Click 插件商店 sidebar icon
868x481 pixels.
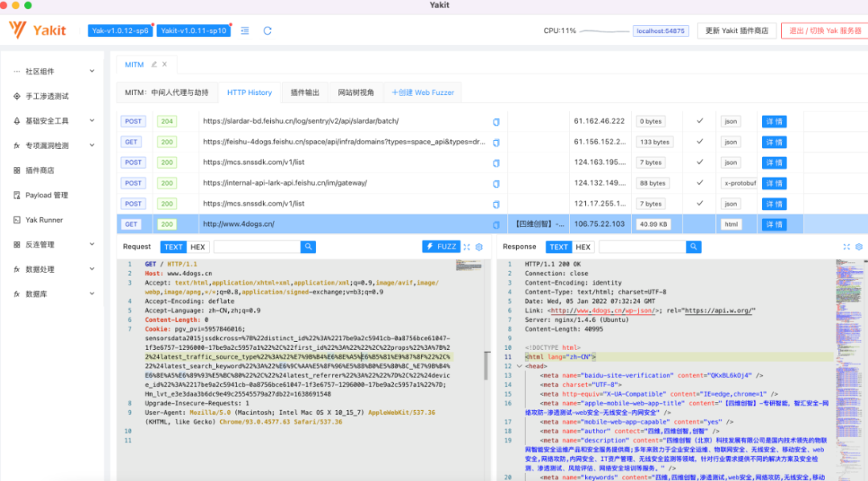coord(17,171)
